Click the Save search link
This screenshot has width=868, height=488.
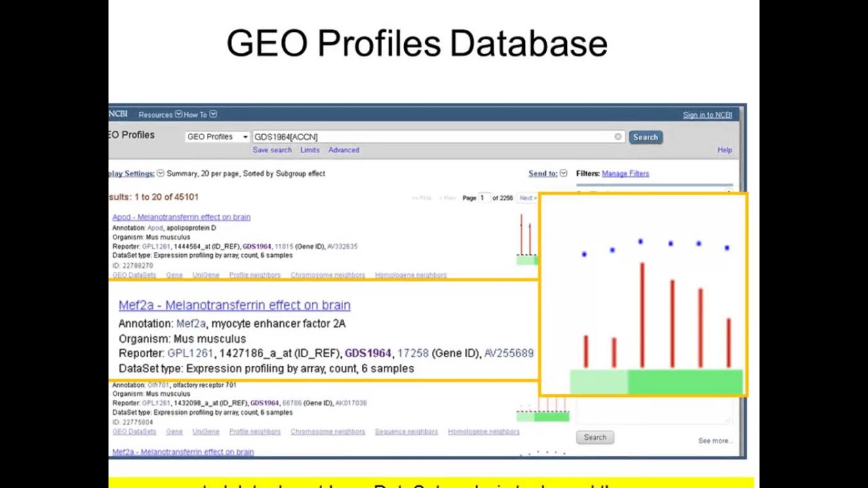tap(272, 150)
